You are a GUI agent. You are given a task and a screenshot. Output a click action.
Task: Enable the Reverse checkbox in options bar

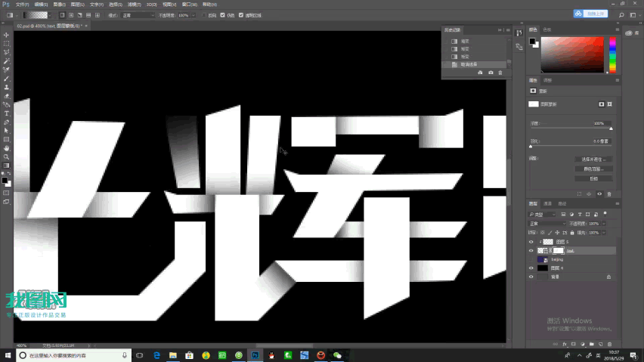tap(204, 15)
